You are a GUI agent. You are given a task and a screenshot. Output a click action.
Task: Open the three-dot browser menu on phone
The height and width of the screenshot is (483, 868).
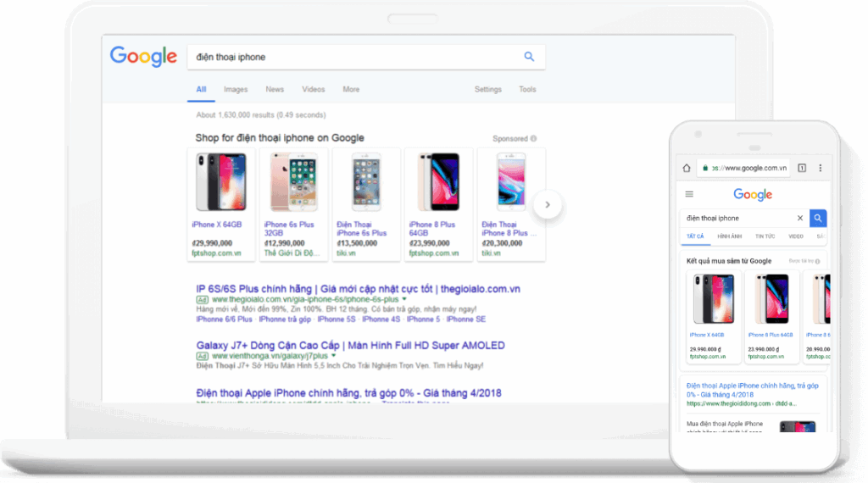[x=821, y=168]
